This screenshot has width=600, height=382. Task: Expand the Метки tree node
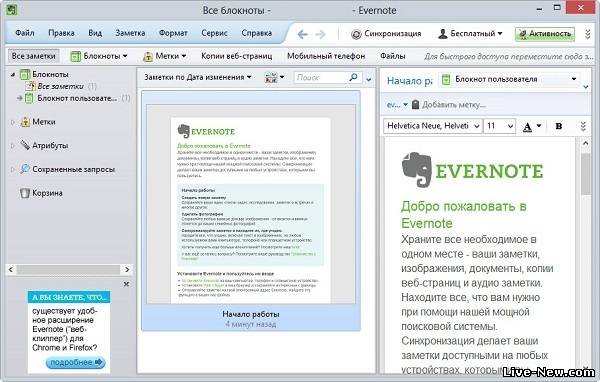[x=13, y=122]
